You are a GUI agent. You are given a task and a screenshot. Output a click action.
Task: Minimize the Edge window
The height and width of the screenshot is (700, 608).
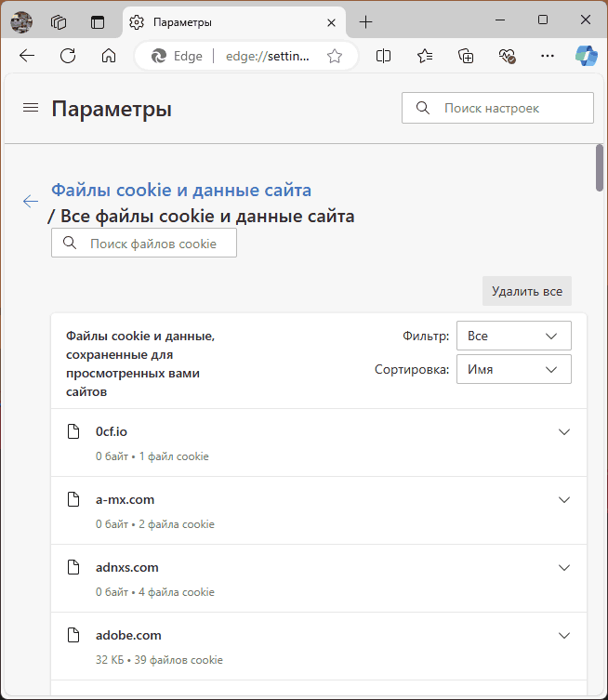[500, 20]
